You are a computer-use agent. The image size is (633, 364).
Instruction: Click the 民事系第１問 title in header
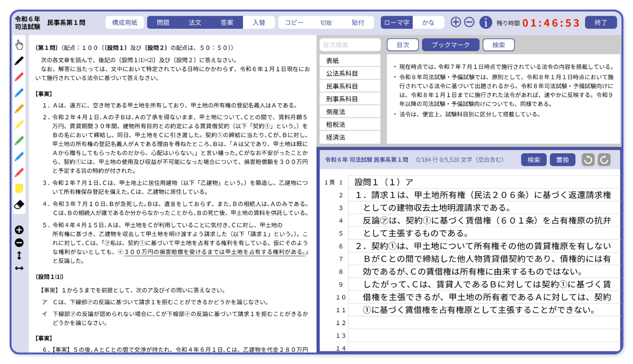66,23
